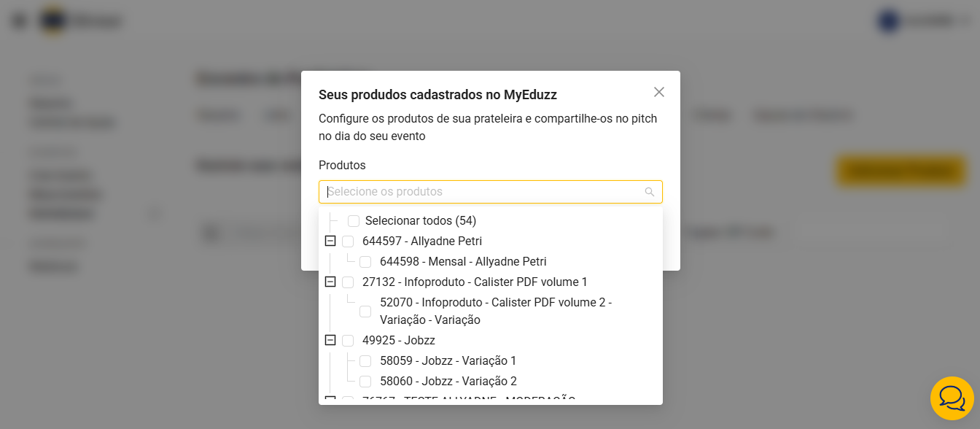Check the Selecionar todos (54) checkbox
Screen dimensions: 980x429
tap(354, 221)
